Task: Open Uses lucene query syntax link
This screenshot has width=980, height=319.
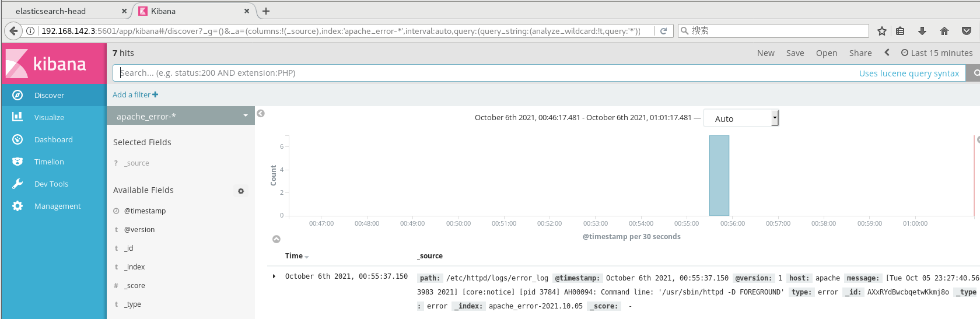Action: [x=909, y=73]
